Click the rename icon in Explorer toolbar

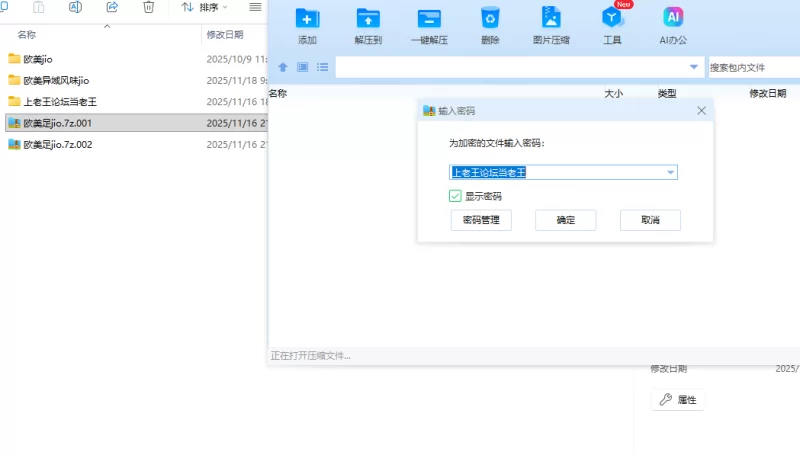click(75, 7)
